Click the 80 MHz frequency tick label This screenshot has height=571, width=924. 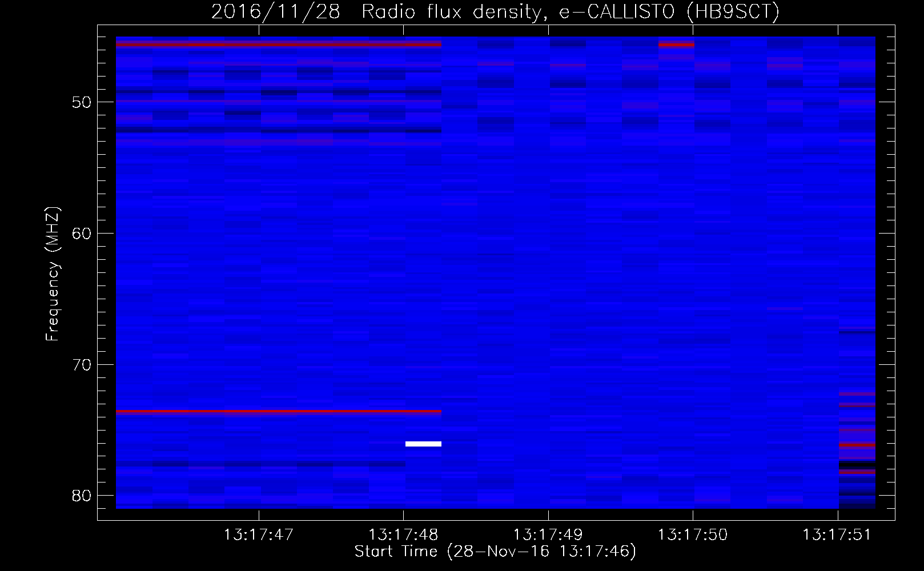(82, 496)
